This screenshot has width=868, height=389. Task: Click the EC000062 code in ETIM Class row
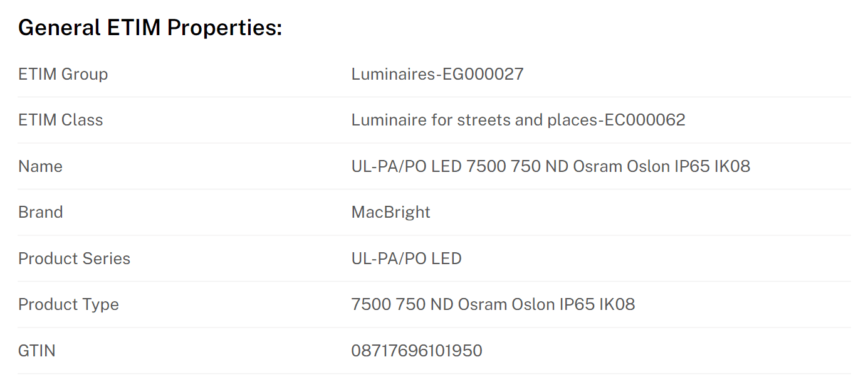[645, 120]
